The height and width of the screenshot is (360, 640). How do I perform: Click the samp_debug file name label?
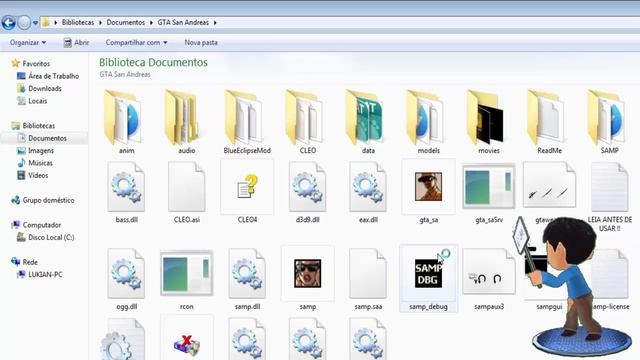pyautogui.click(x=429, y=307)
